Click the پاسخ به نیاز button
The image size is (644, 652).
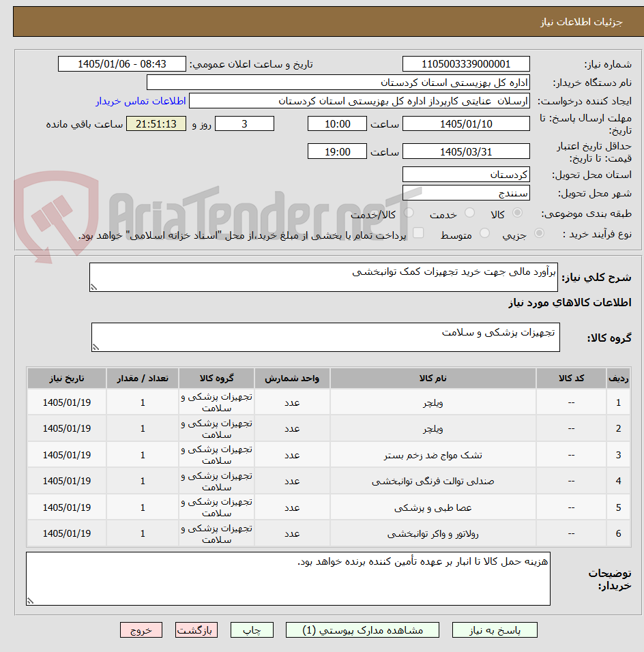click(x=495, y=630)
